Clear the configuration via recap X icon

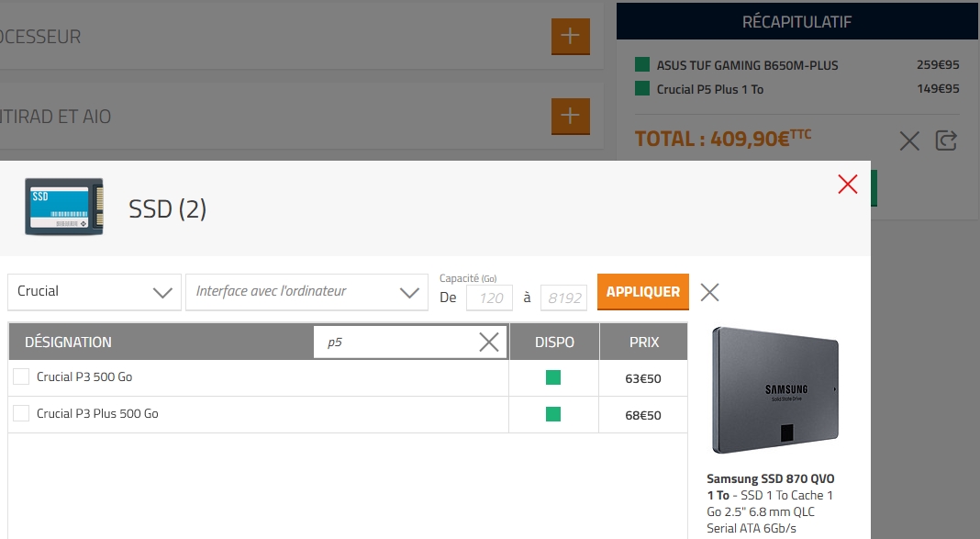point(909,140)
